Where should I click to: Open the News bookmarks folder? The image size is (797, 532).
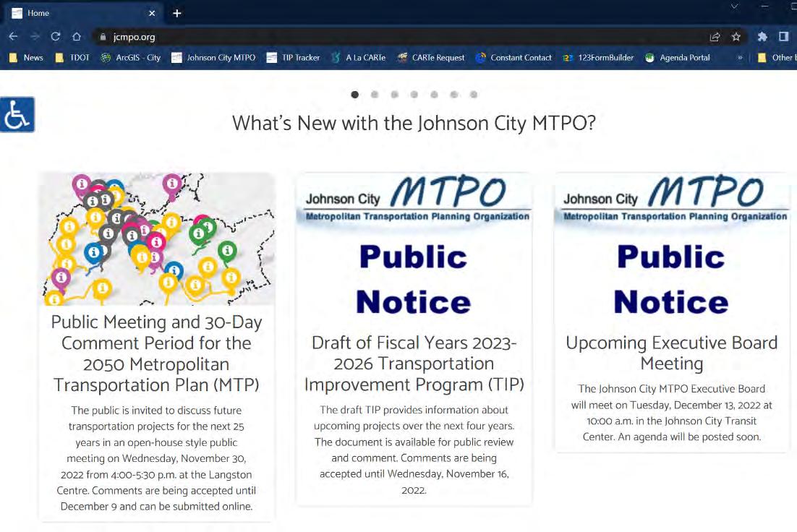27,58
